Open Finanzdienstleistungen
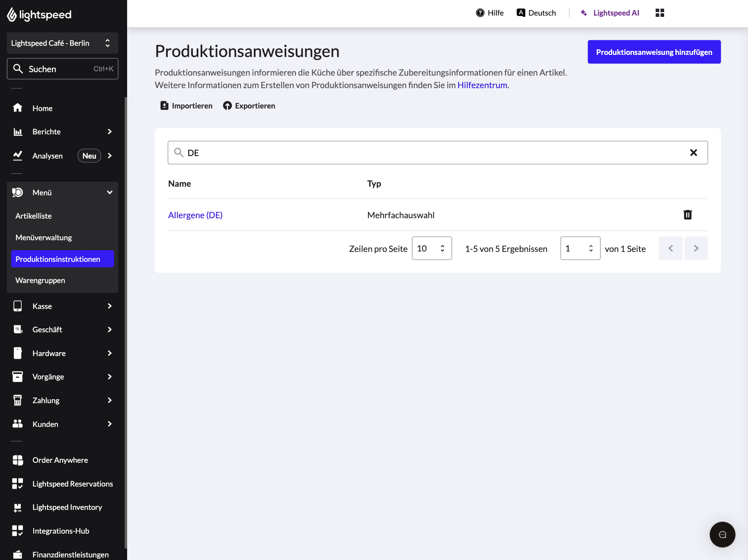This screenshot has height=560, width=748. pyautogui.click(x=63, y=554)
